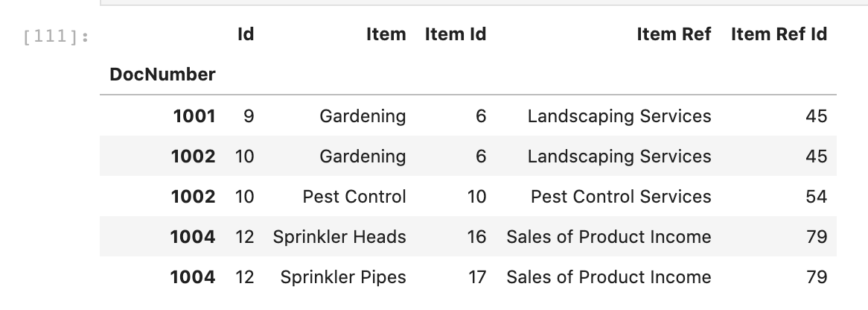Select the Pest Control Services cell
The height and width of the screenshot is (310, 868).
(x=621, y=197)
